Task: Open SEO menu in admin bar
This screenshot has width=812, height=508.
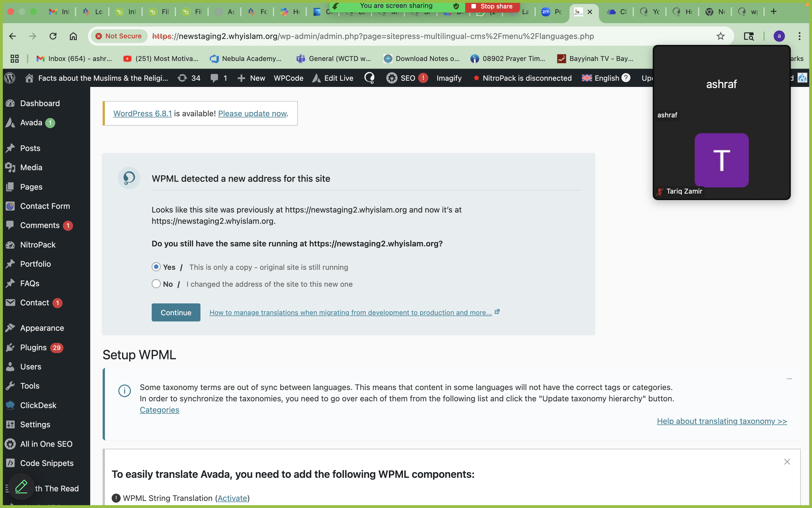Action: pos(407,78)
